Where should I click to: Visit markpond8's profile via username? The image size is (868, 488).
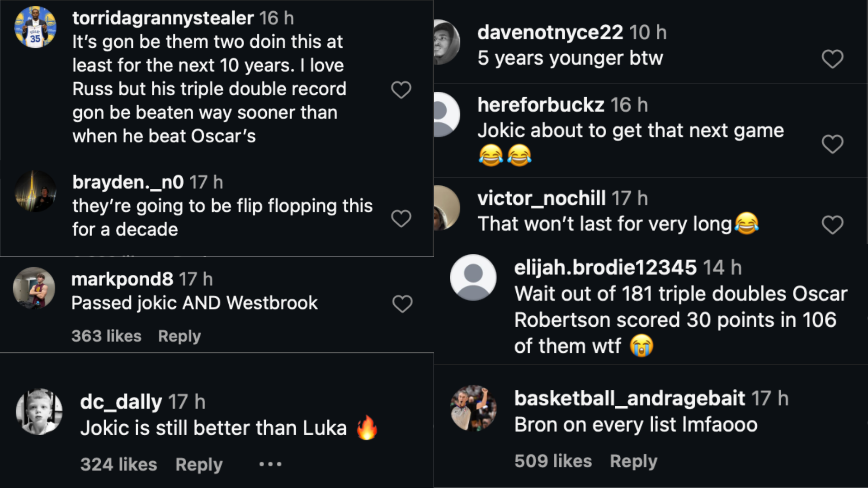click(x=122, y=279)
